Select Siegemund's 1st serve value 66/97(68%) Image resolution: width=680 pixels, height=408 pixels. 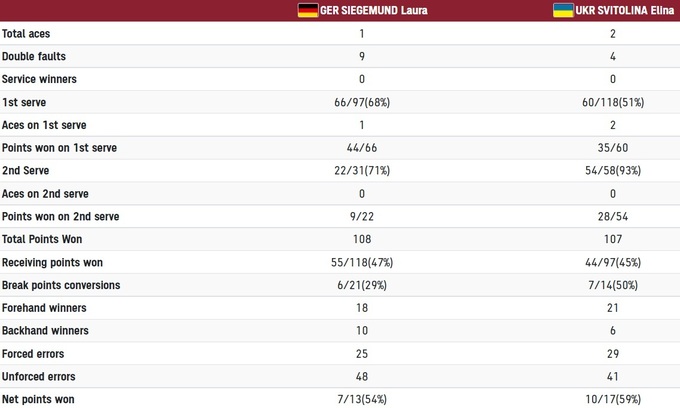tap(362, 102)
